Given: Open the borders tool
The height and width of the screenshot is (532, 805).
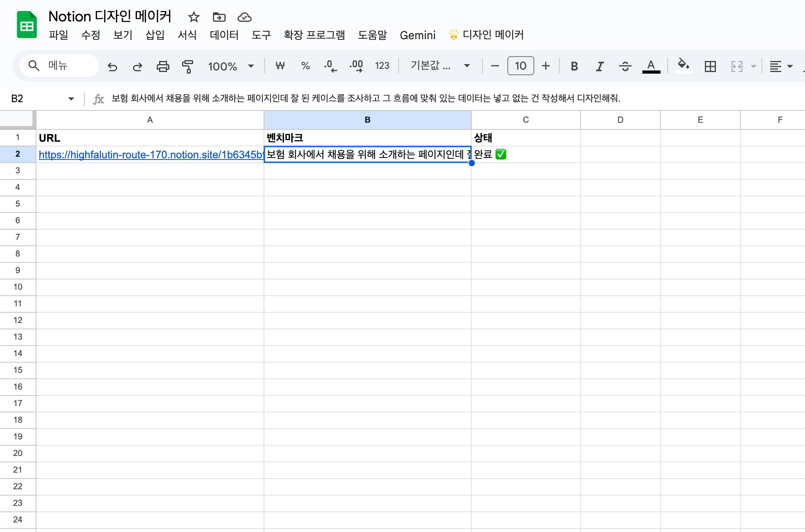Looking at the screenshot, I should coord(710,66).
